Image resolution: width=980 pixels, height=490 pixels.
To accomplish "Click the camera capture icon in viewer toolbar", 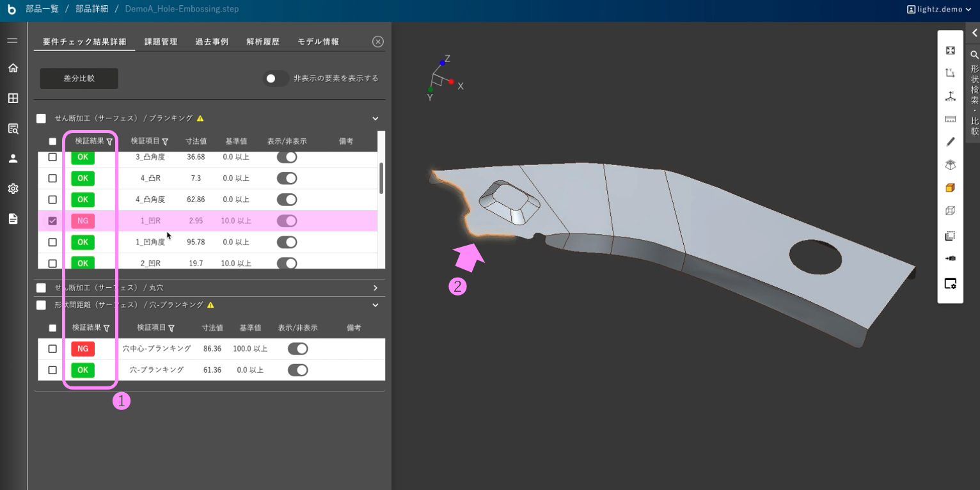I will point(951,258).
